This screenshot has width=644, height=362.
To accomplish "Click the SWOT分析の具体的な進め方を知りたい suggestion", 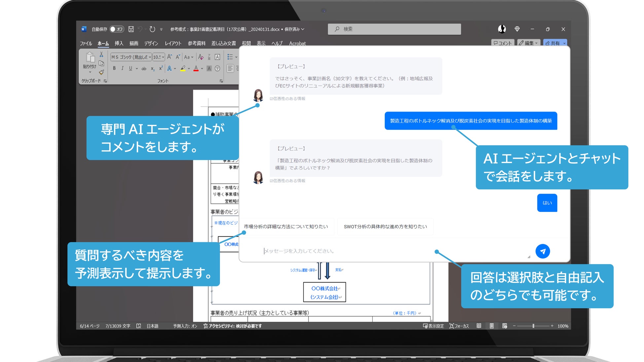I will click(385, 227).
